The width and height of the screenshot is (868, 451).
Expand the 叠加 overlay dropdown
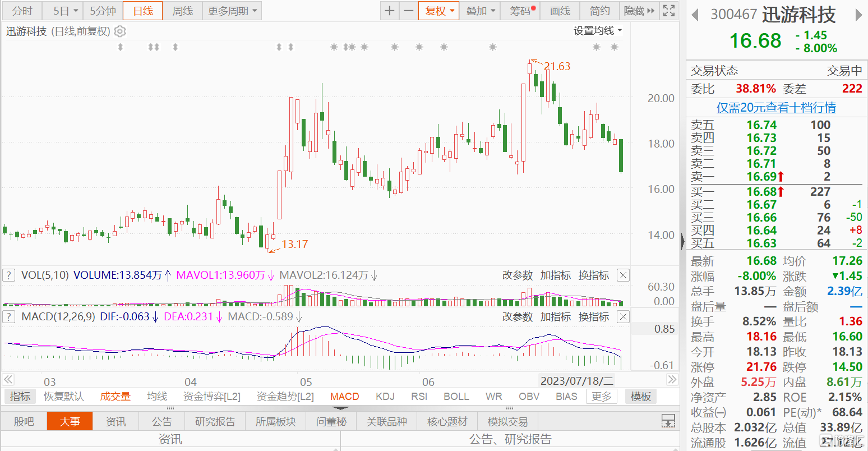point(480,10)
